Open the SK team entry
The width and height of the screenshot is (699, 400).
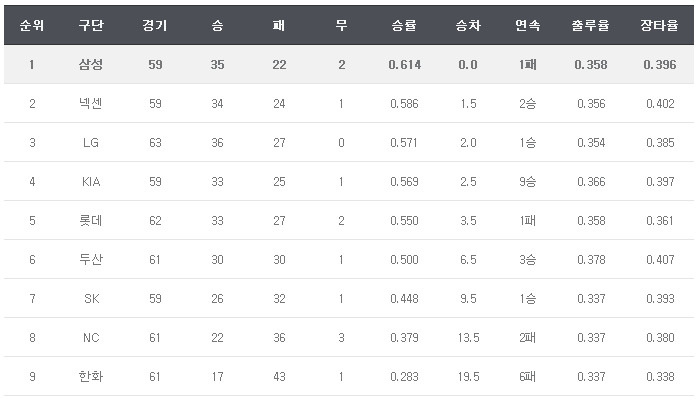click(91, 298)
